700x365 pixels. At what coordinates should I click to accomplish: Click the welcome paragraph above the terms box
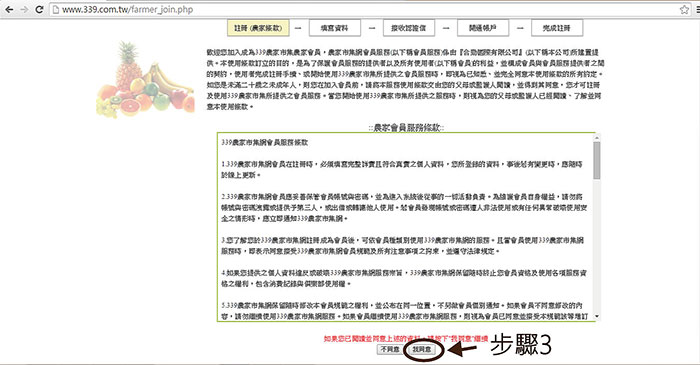point(405,79)
